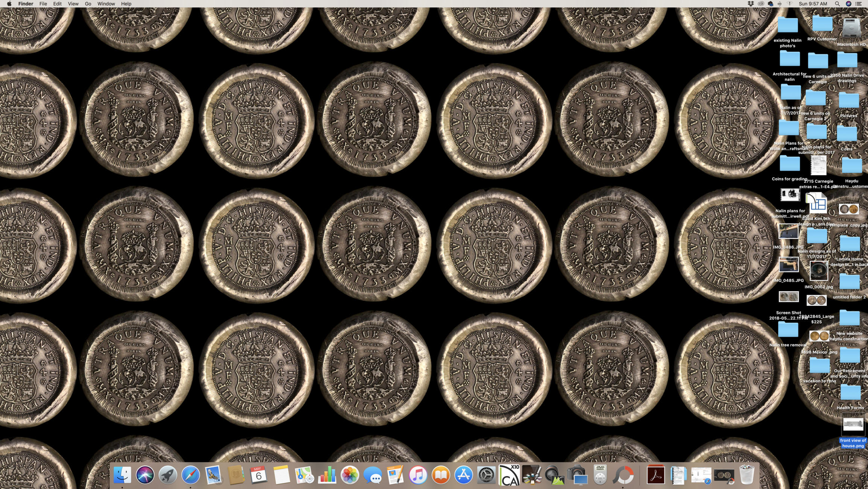Open Finder from the Dock
Viewport: 868px width, 489px height.
[x=122, y=475]
